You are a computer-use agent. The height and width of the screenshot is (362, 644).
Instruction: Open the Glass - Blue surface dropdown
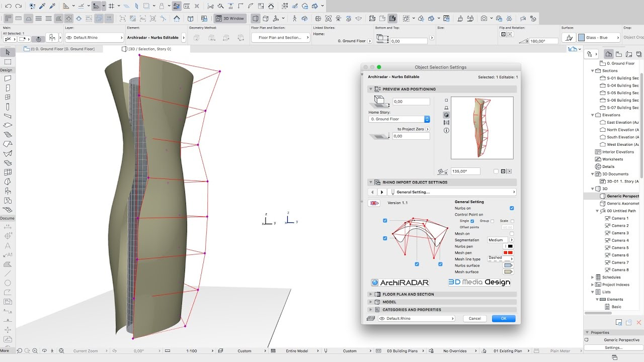(598, 38)
